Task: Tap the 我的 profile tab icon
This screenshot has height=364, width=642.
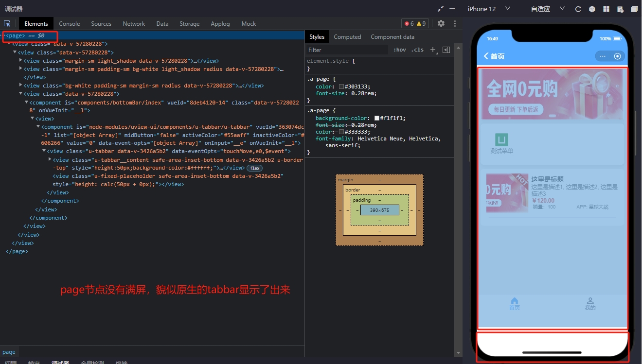Action: tap(590, 301)
